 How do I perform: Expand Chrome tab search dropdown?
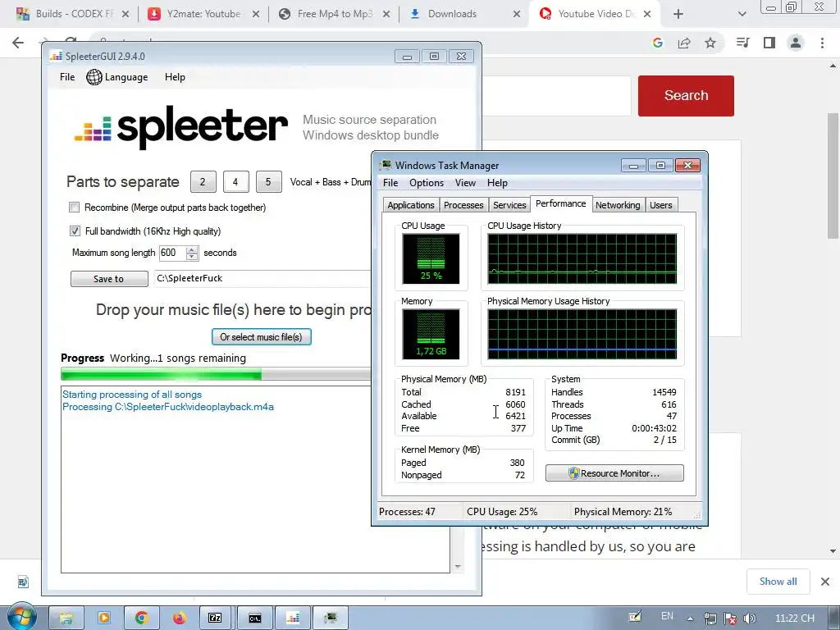tap(742, 14)
